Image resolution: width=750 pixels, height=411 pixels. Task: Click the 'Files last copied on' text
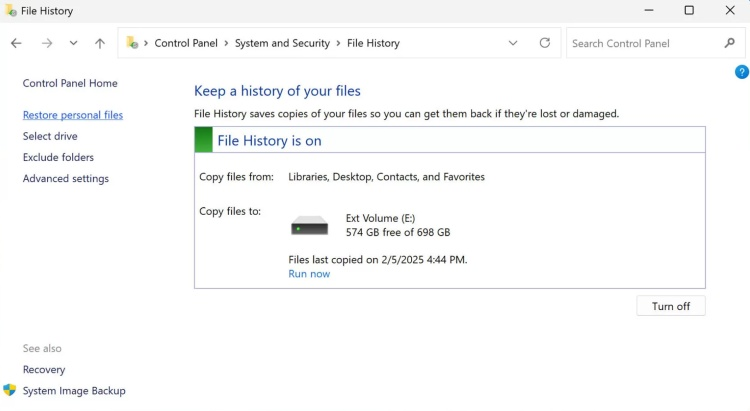[378, 259]
